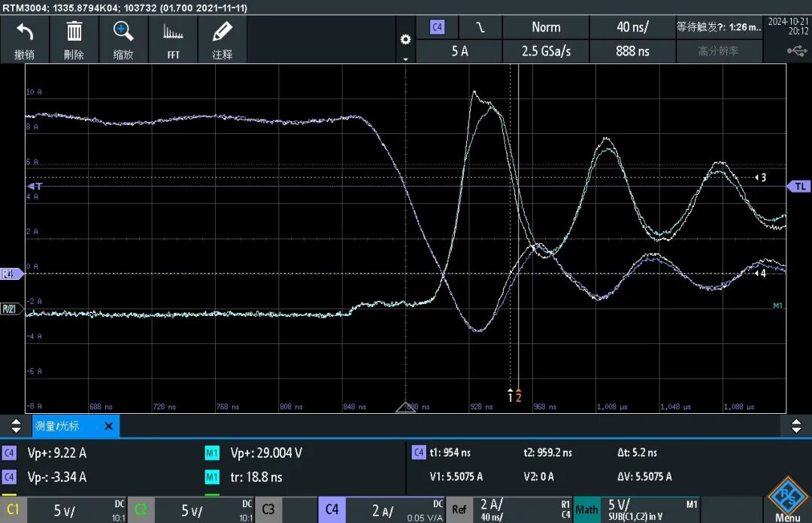Image resolution: width=812 pixels, height=523 pixels.
Task: Change the falling edge trigger slope
Action: [x=480, y=27]
